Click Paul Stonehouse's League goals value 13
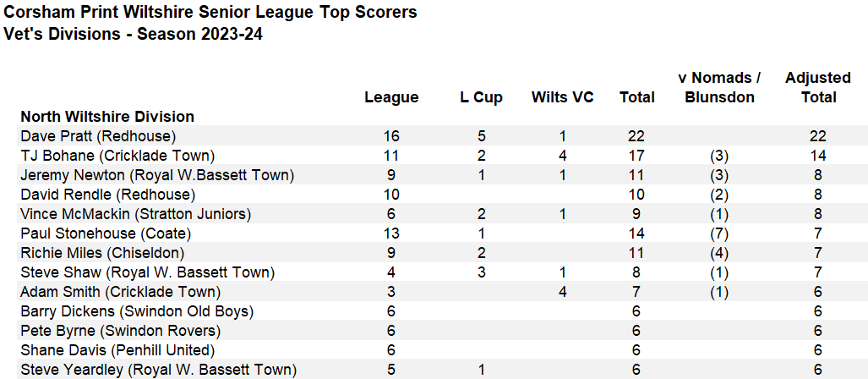The height and width of the screenshot is (379, 868). click(391, 233)
